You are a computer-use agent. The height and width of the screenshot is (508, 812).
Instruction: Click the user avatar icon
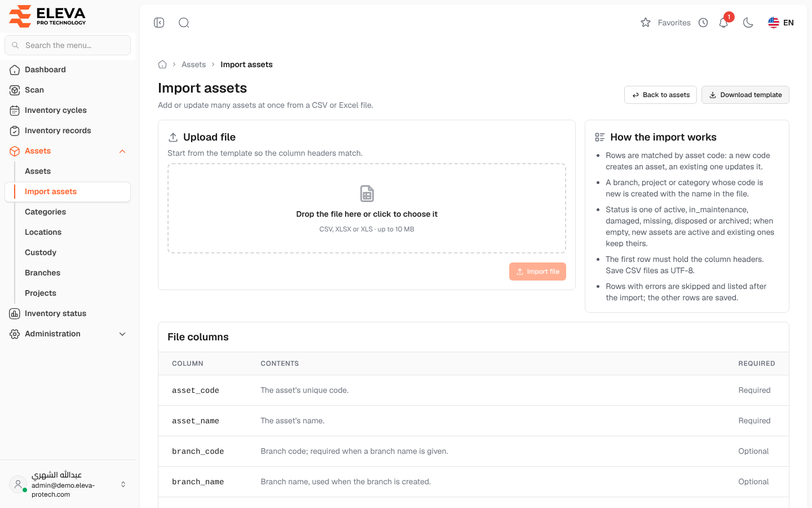(x=18, y=484)
